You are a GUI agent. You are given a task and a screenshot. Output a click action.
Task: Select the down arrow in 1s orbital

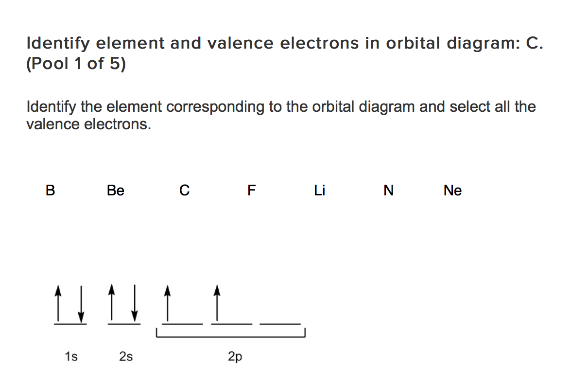click(x=81, y=300)
